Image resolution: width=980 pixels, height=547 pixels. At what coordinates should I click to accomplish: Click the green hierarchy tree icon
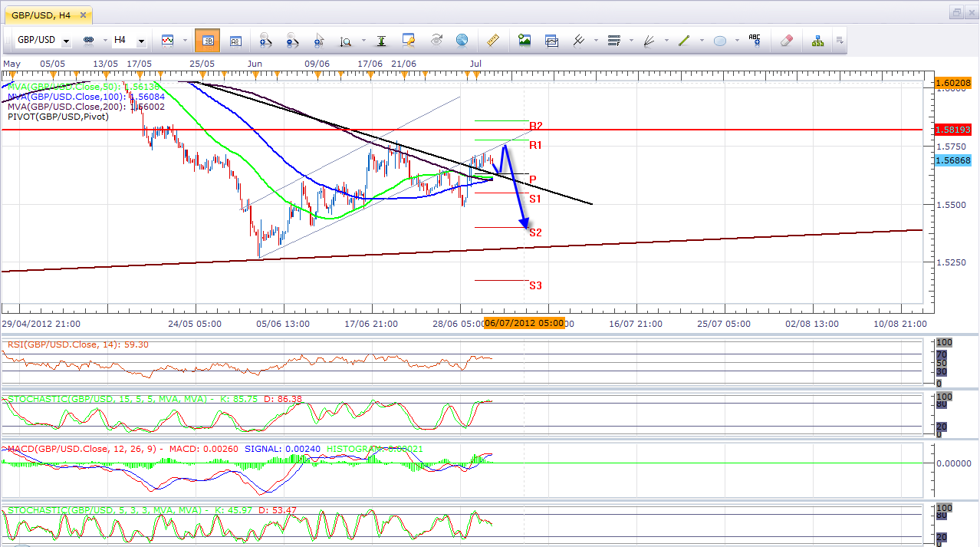(818, 40)
